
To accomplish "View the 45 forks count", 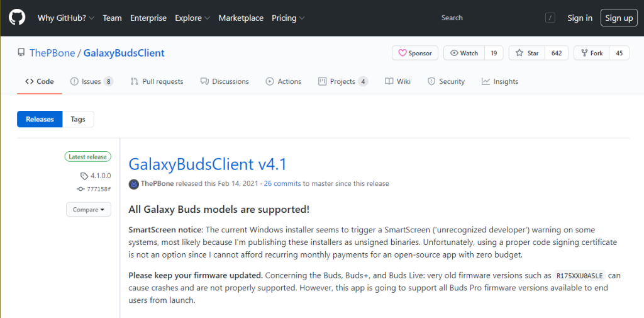I will pyautogui.click(x=619, y=53).
